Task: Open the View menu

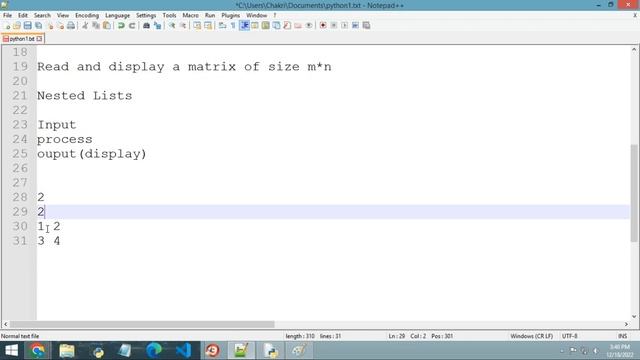Action: coord(63,16)
